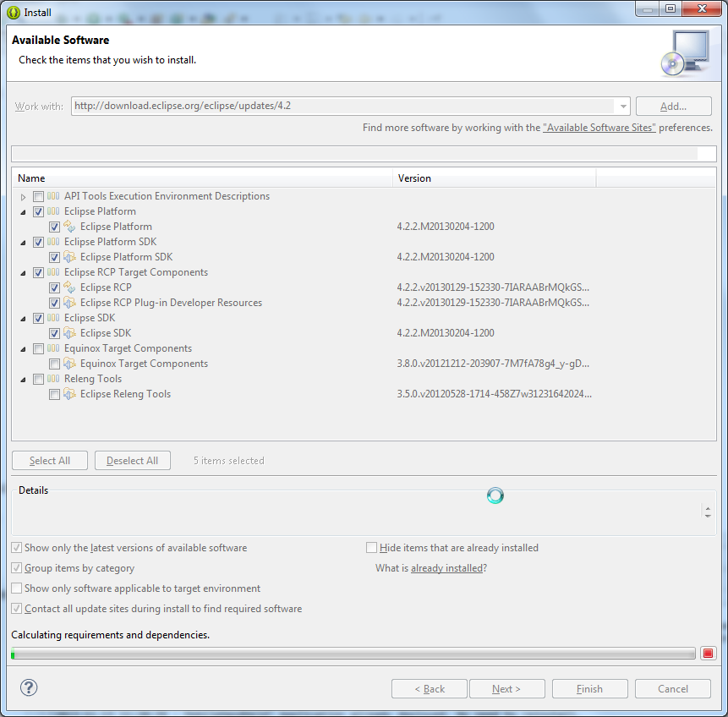Click the category icon beside Eclipse Platform SDK parent
The width and height of the screenshot is (728, 717).
click(53, 242)
